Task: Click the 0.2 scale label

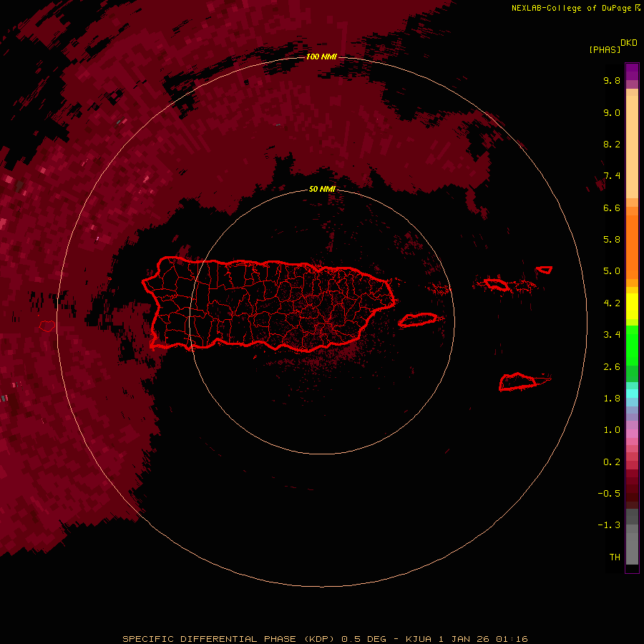Action: 612,462
